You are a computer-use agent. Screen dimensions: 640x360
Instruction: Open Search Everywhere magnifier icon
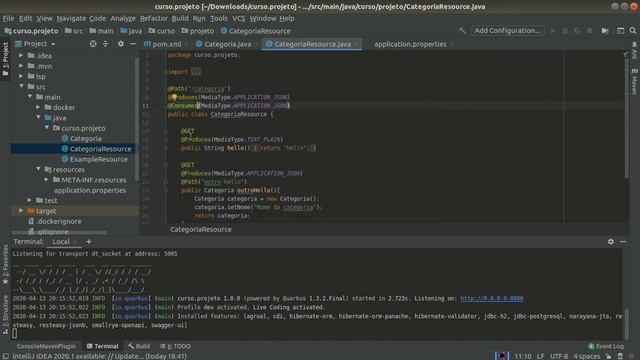(x=633, y=31)
